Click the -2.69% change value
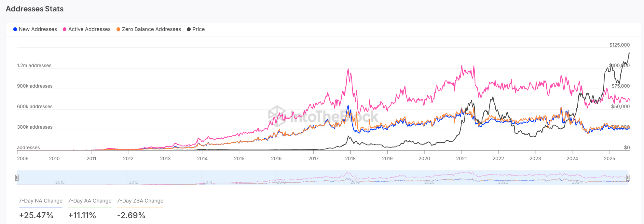644x224 pixels. point(131,215)
